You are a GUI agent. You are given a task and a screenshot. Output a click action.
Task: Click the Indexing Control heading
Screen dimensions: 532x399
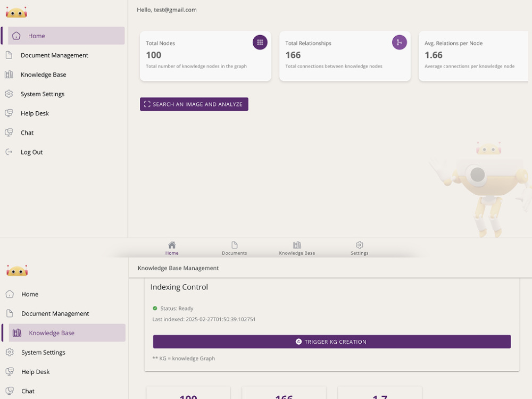point(179,287)
